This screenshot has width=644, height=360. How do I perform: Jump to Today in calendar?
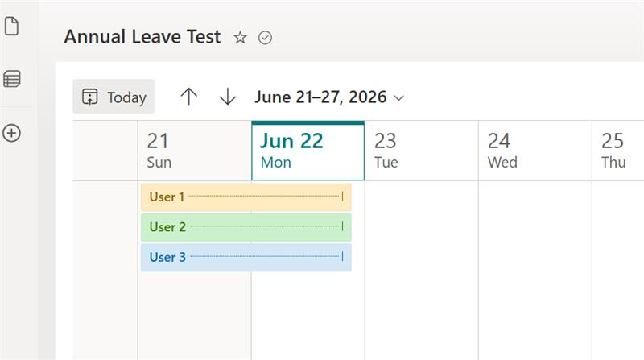[x=114, y=97]
